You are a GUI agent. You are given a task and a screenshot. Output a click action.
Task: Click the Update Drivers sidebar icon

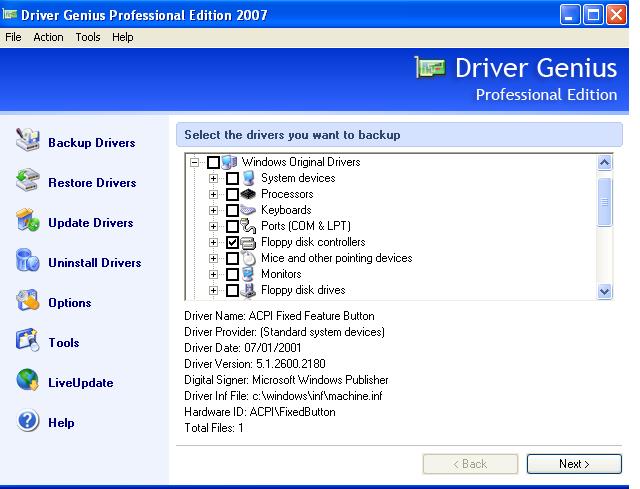pos(27,220)
